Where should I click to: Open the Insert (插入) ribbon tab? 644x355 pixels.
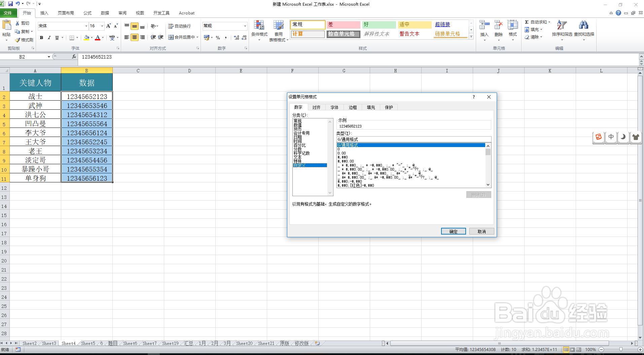pyautogui.click(x=44, y=13)
